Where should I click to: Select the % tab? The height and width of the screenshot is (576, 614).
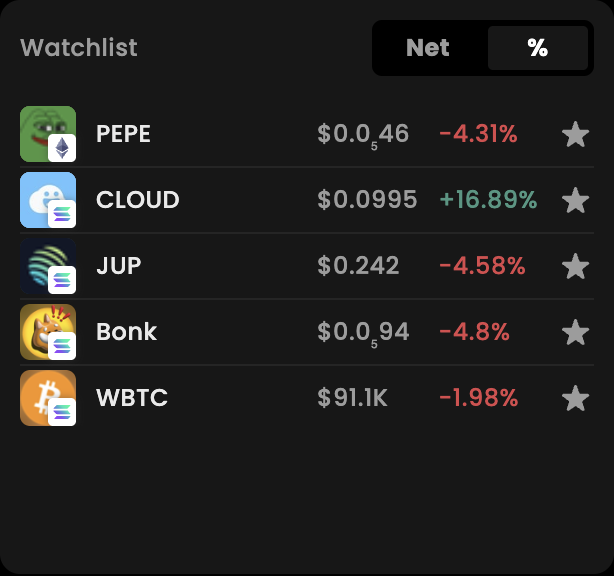click(x=538, y=48)
